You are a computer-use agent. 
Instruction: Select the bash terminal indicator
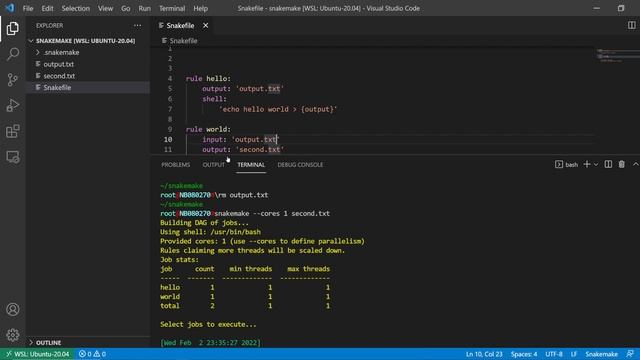[x=567, y=164]
